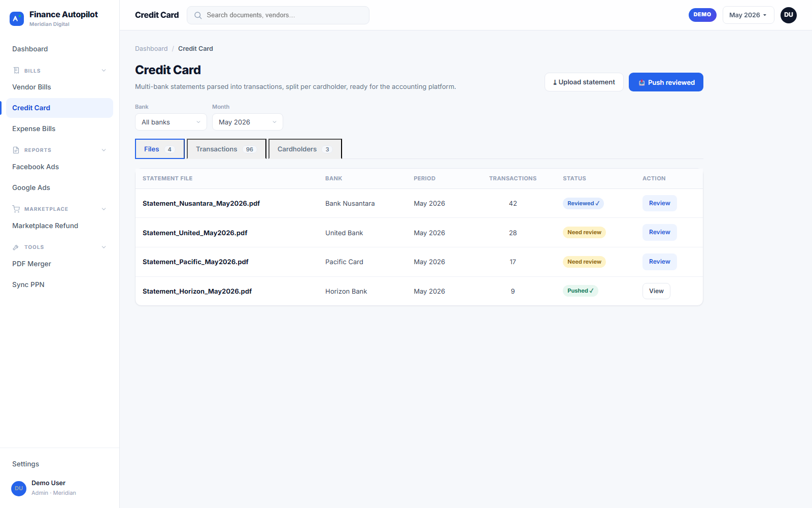Collapse the Bills section chevron
The width and height of the screenshot is (812, 508).
pos(104,71)
